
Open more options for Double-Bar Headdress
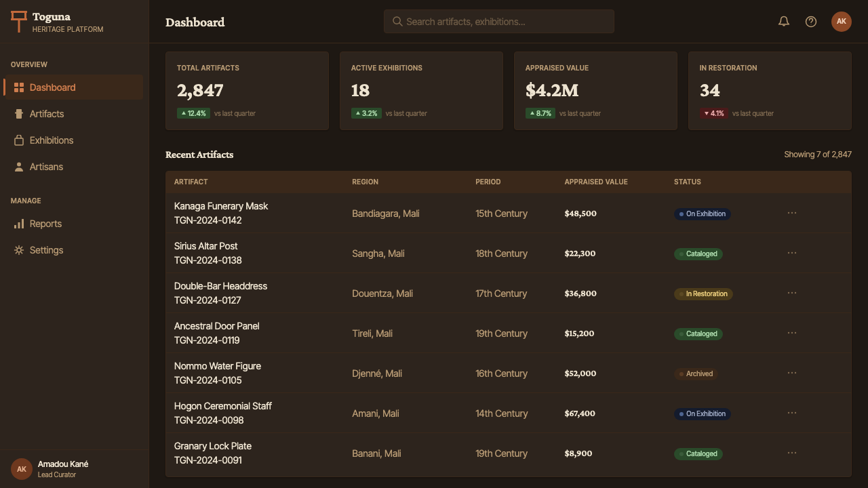(792, 293)
